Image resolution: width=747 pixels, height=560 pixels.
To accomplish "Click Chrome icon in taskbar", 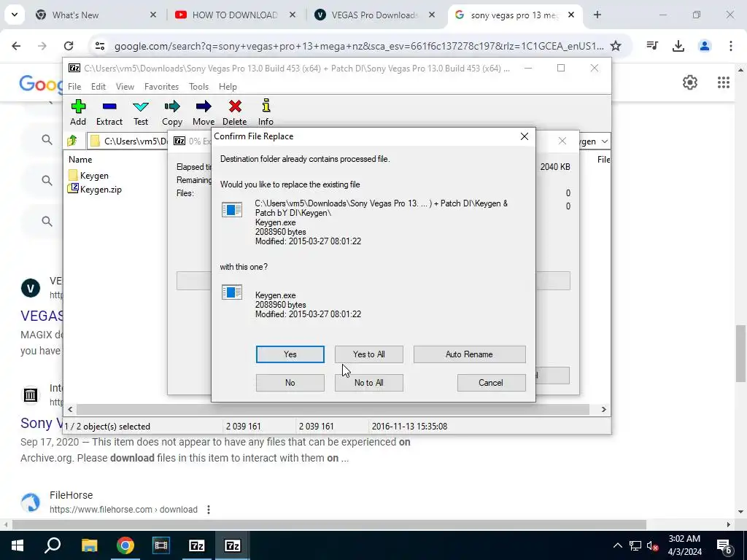I will coord(125,545).
